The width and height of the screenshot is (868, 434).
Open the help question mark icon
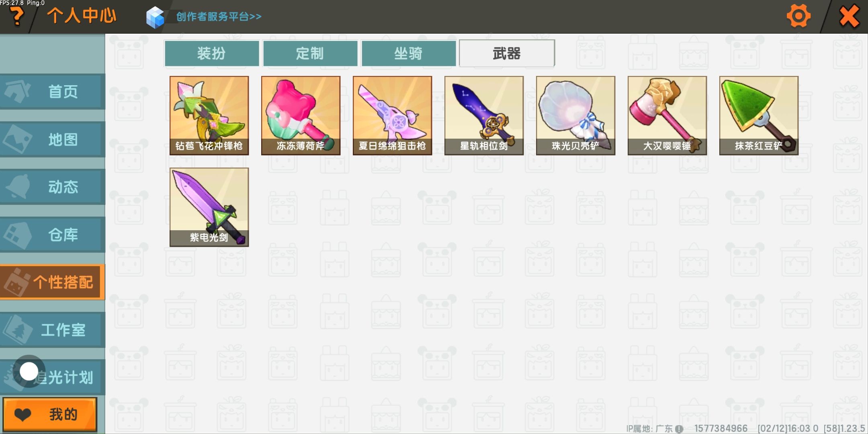point(17,17)
